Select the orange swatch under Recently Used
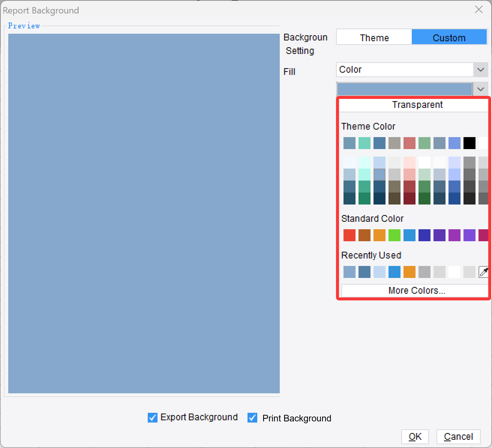Image resolution: width=492 pixels, height=448 pixels. pyautogui.click(x=409, y=272)
